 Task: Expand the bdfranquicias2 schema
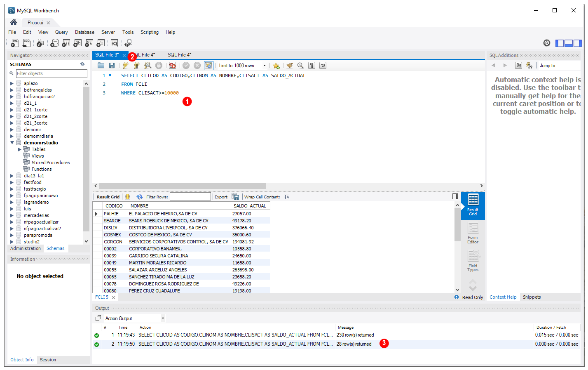(x=12, y=97)
